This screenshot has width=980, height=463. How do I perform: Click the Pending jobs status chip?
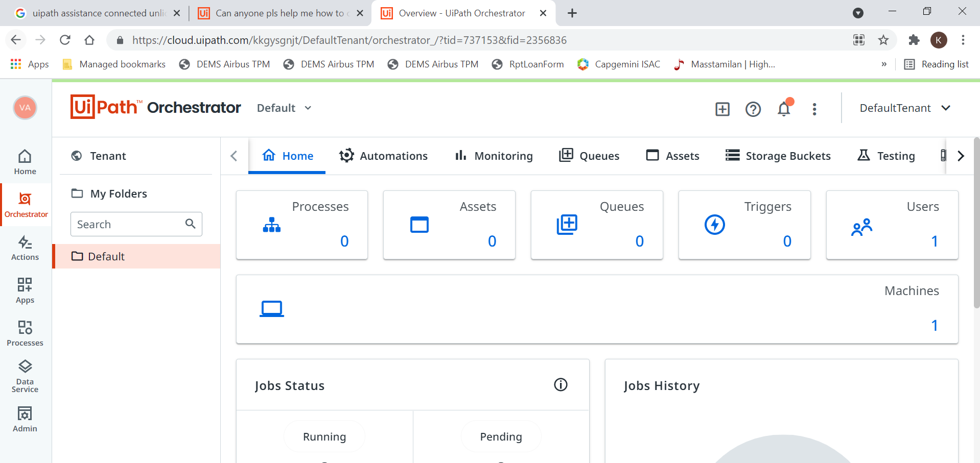[x=501, y=436]
